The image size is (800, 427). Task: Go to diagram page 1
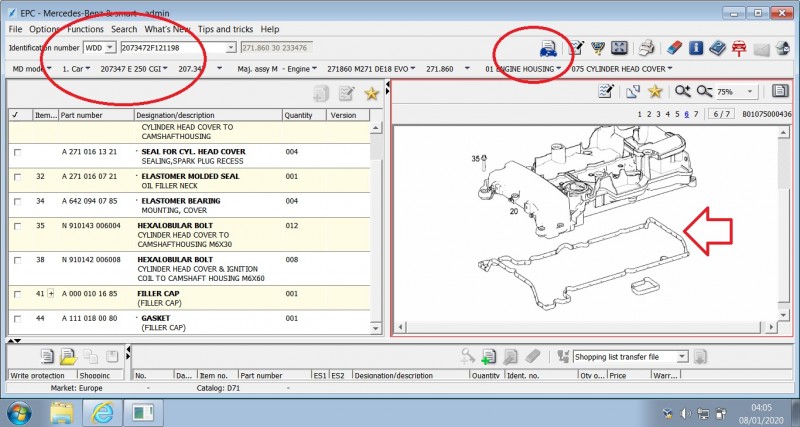pos(640,114)
